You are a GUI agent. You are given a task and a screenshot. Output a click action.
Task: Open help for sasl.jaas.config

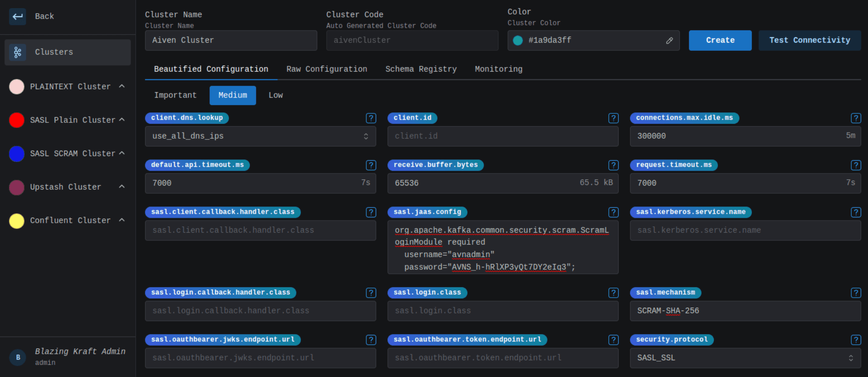point(613,212)
